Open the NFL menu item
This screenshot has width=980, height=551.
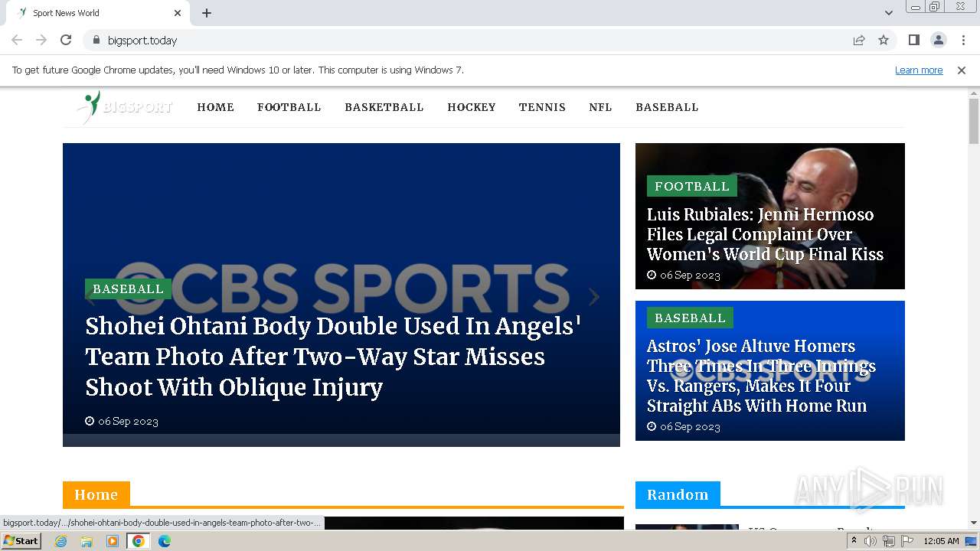pyautogui.click(x=600, y=107)
